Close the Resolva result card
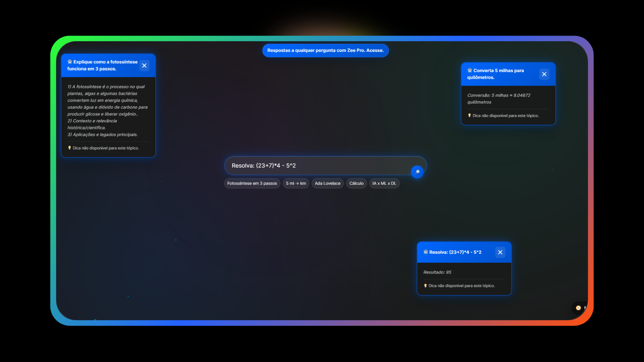This screenshot has width=644, height=362. pyautogui.click(x=500, y=252)
